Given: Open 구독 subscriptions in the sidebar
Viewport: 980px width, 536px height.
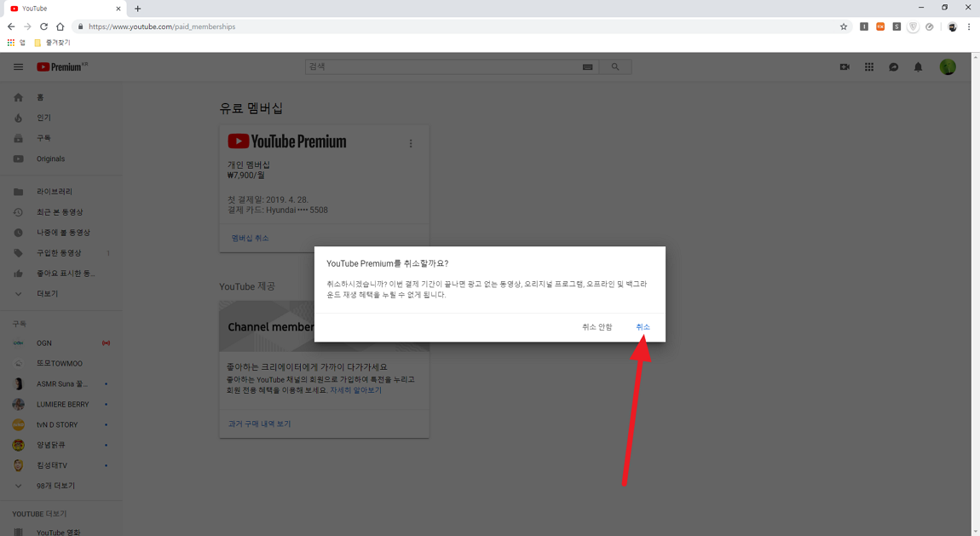Looking at the screenshot, I should tap(61, 138).
